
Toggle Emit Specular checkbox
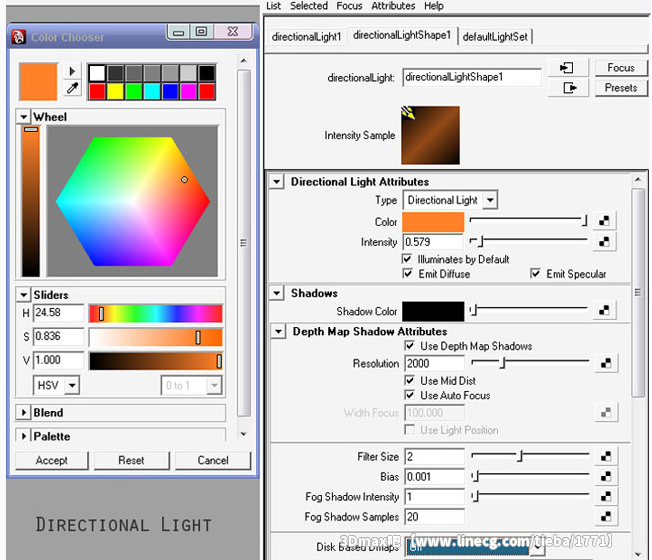[535, 274]
